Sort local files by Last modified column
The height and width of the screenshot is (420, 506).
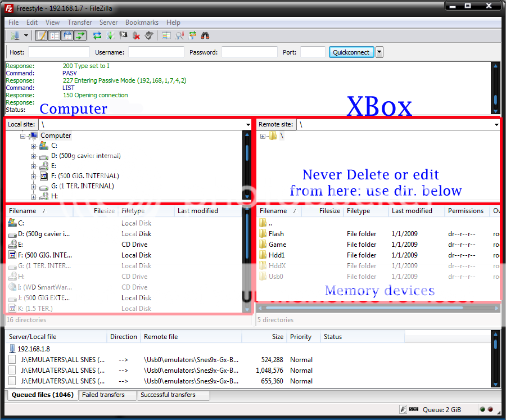click(208, 211)
